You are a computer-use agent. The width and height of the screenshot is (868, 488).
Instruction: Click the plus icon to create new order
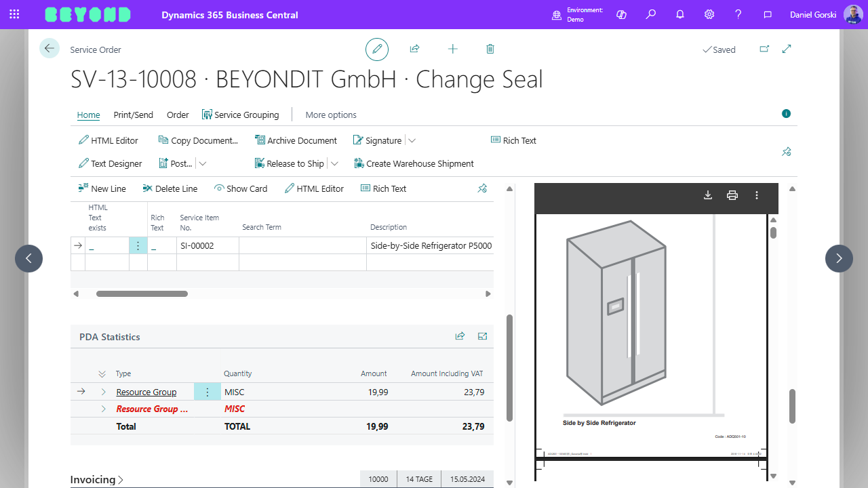(x=453, y=49)
